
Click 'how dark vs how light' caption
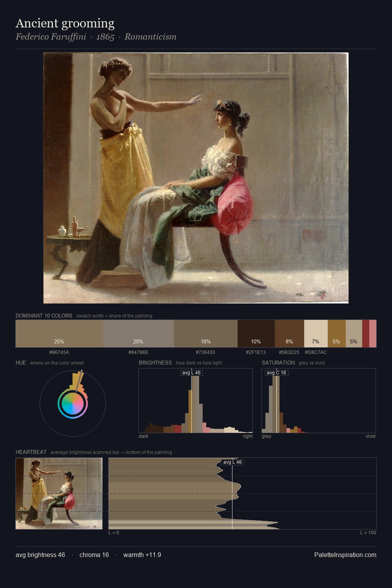tap(199, 363)
